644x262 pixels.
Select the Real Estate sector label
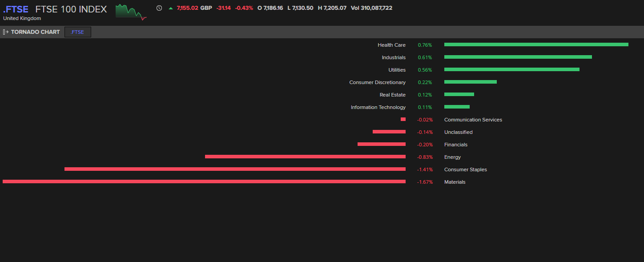pyautogui.click(x=393, y=95)
